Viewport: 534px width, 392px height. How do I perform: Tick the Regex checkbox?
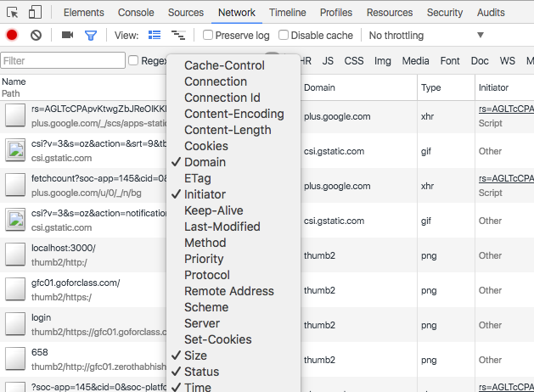pyautogui.click(x=133, y=60)
